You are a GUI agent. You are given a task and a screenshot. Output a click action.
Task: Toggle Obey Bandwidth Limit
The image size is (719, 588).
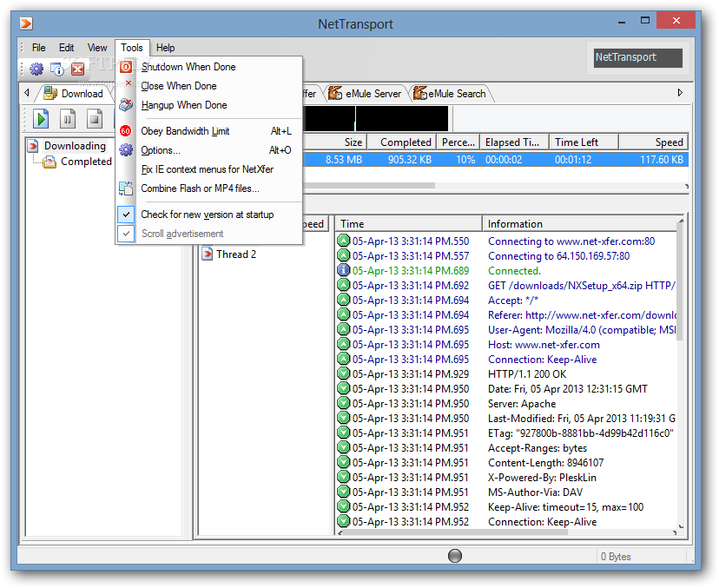coord(208,131)
